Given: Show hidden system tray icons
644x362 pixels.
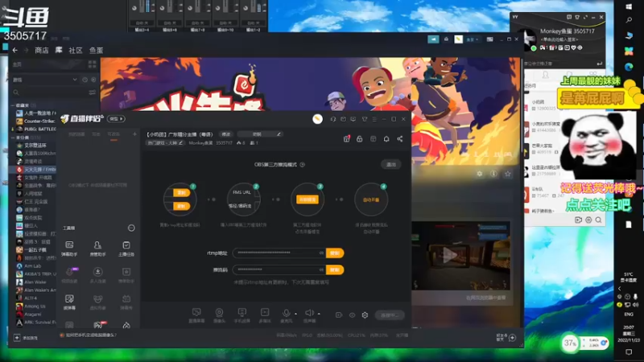Looking at the screenshot, I should pos(620,289).
